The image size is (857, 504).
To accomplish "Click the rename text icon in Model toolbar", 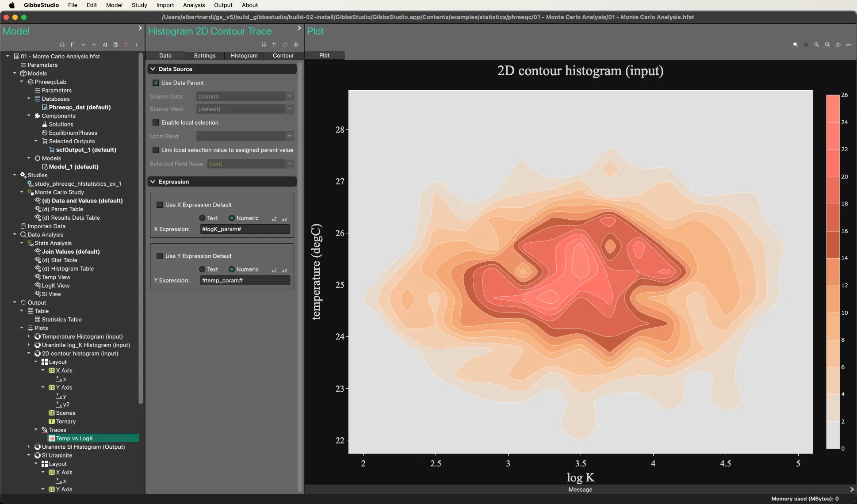I will click(105, 45).
